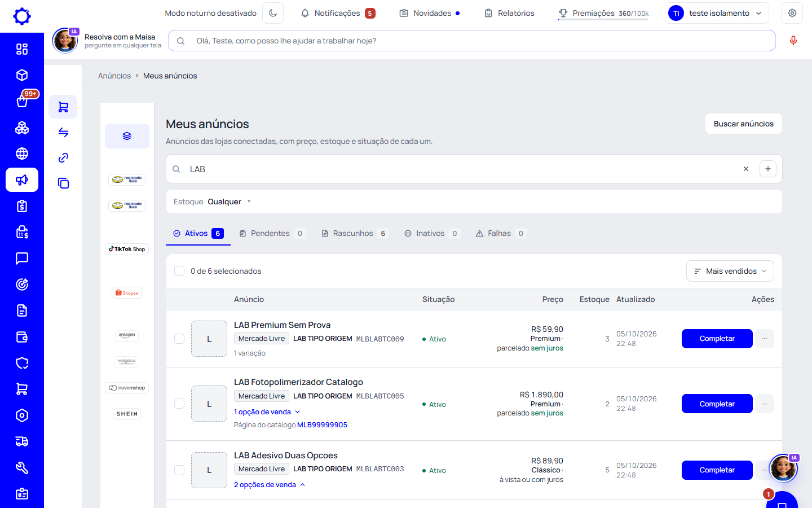Switch to Falhas tab
812x508 pixels.
coord(501,233)
